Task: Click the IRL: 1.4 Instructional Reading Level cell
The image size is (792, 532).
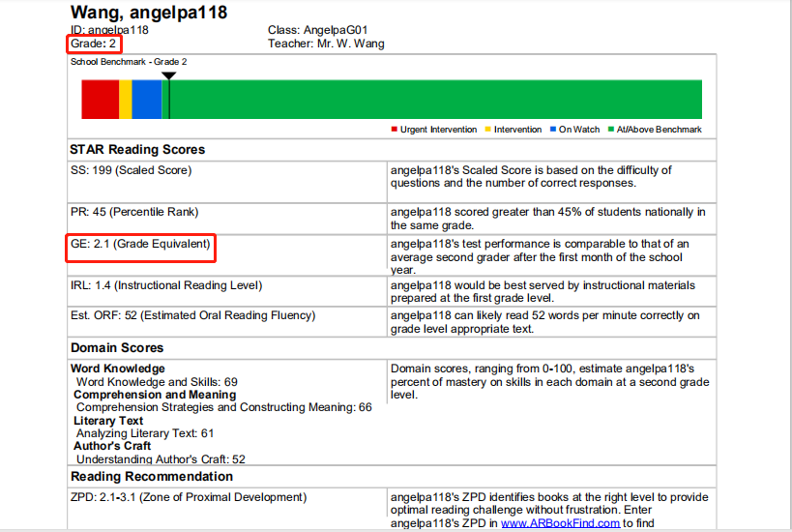Action: tap(227, 291)
